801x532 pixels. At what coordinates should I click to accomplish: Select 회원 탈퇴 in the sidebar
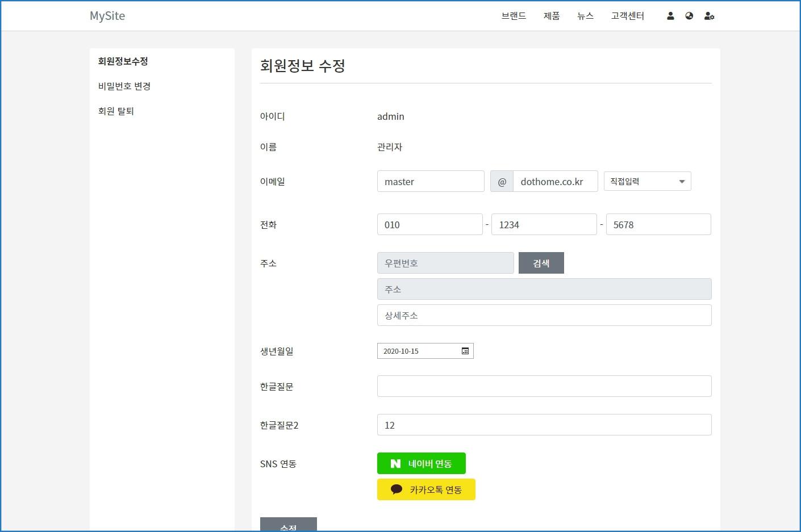pos(116,111)
